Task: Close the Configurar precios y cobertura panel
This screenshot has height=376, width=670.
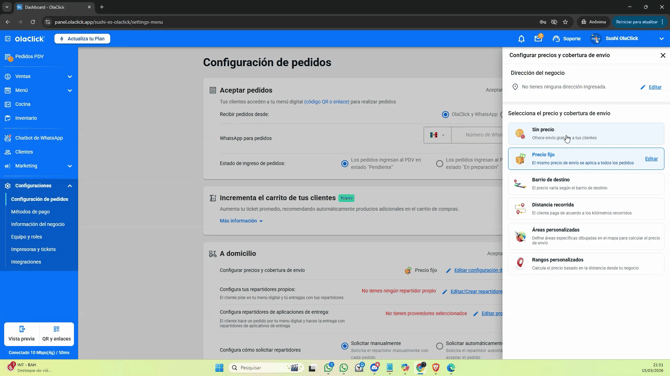Action: pos(663,56)
